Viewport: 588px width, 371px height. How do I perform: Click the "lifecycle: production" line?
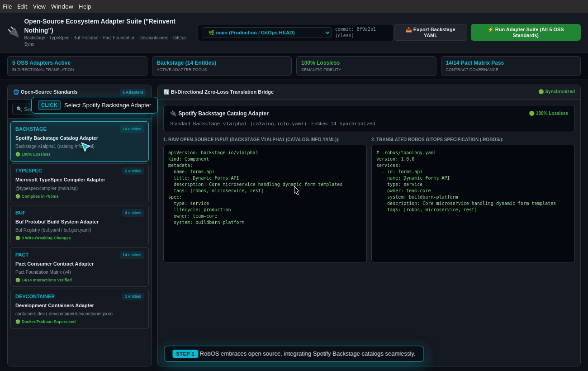click(x=202, y=209)
